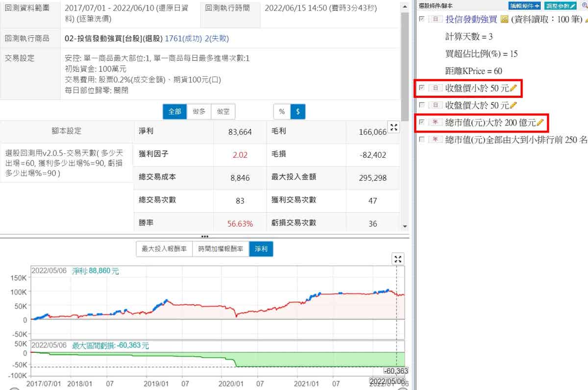Switch to the 做多 tab
Image resolution: width=588 pixels, height=390 pixels.
(199, 112)
